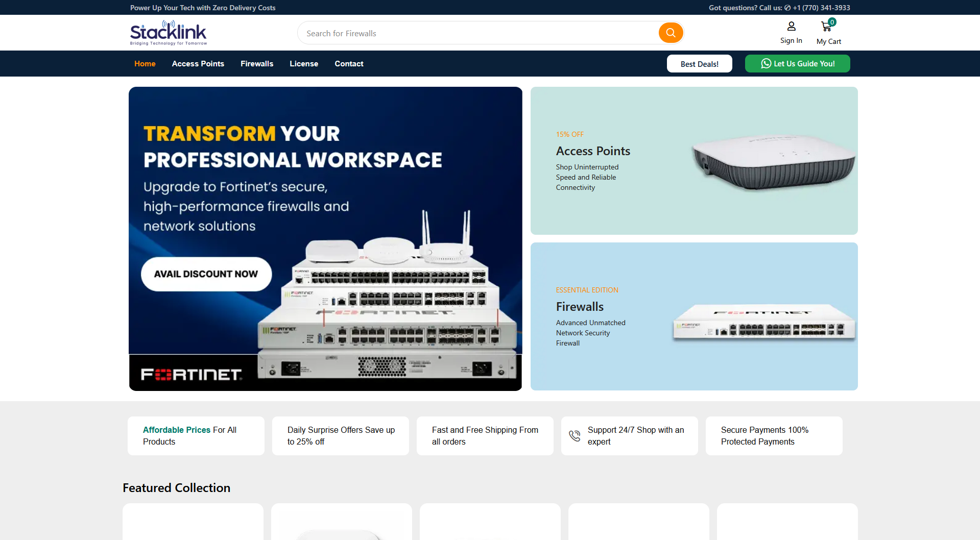Viewport: 980px width, 540px height.
Task: Click the cart item count badge
Action: pyautogui.click(x=832, y=22)
